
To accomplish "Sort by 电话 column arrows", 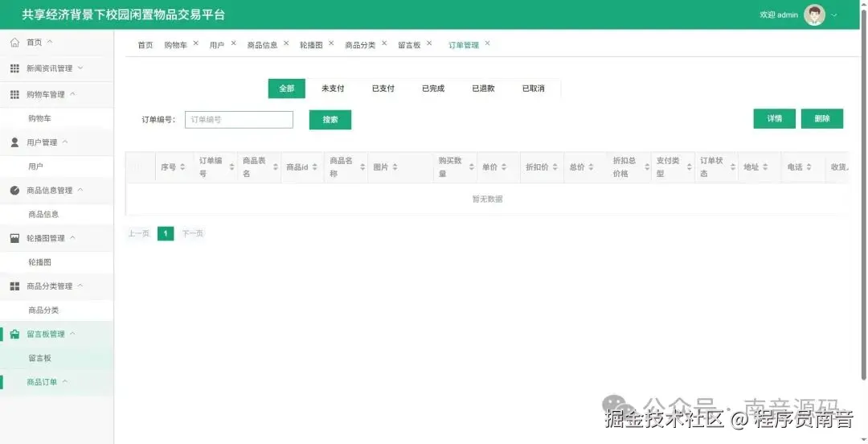I will [809, 166].
